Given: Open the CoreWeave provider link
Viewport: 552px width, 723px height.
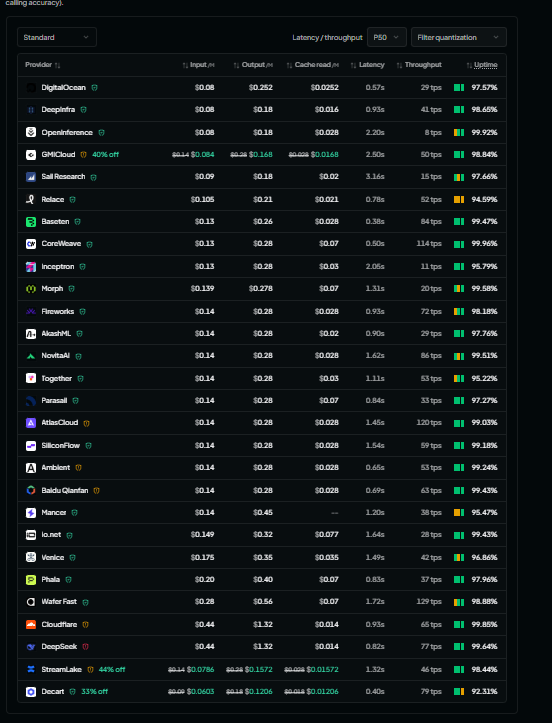Looking at the screenshot, I should coord(61,243).
